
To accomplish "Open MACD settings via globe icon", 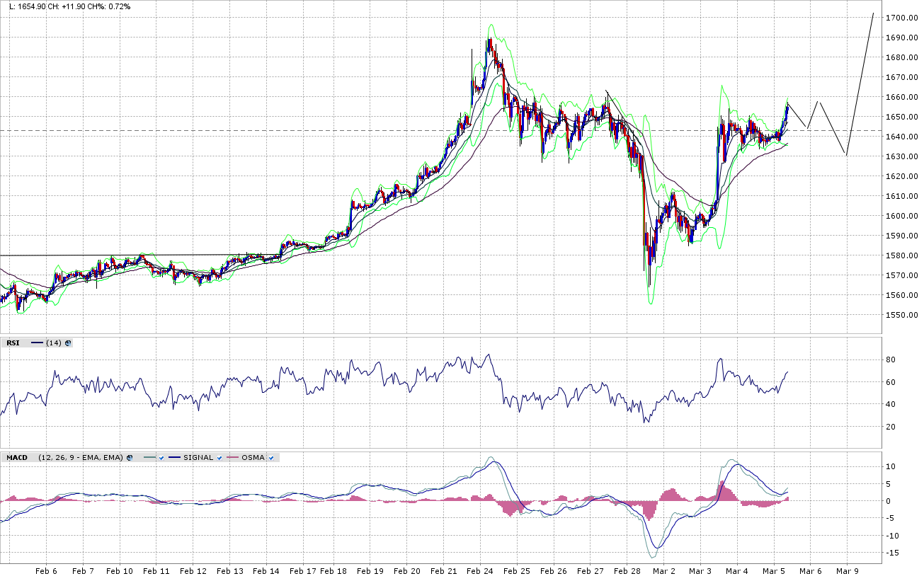I will click(130, 458).
